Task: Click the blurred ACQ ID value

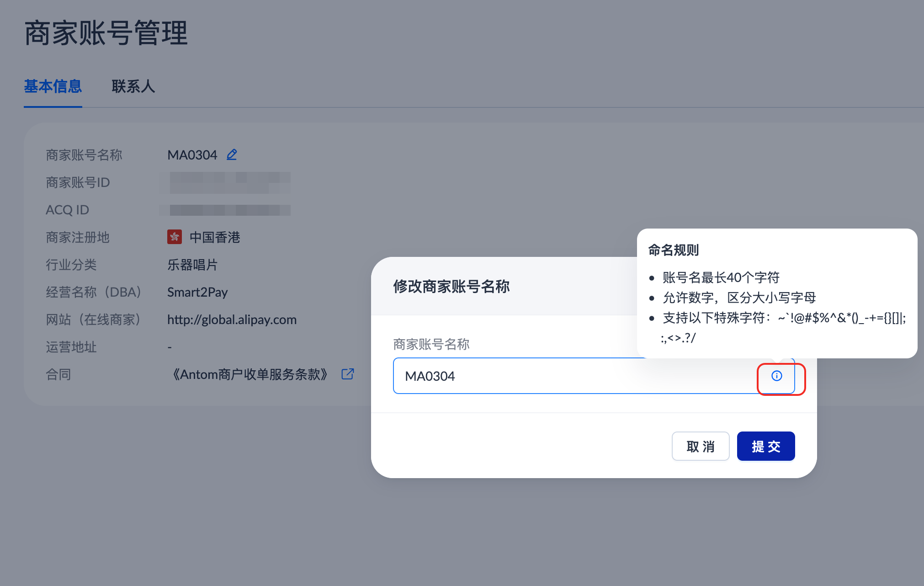Action: point(230,210)
